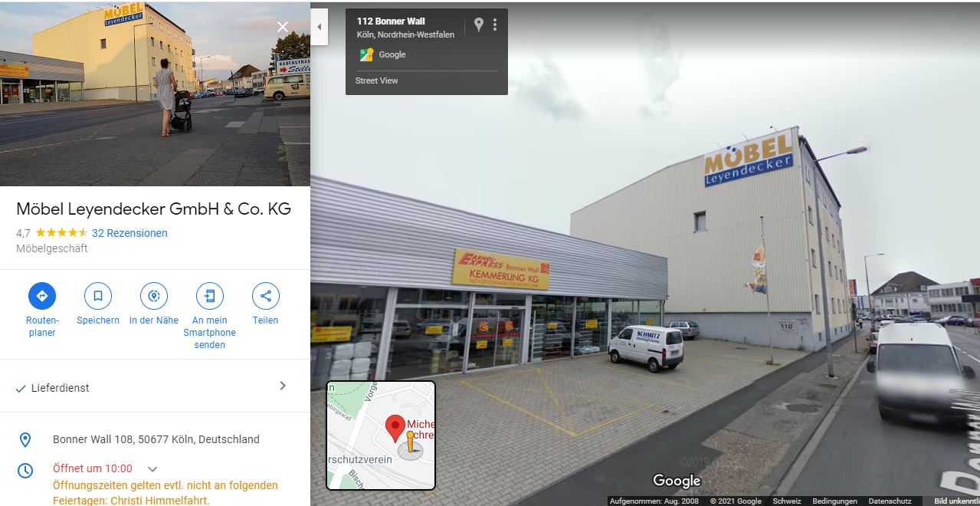Image resolution: width=980 pixels, height=506 pixels.
Task: Open the 32 Rezensionen link
Action: click(129, 233)
